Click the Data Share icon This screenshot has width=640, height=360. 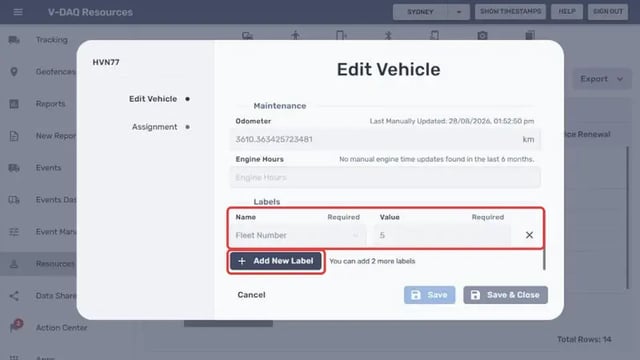pyautogui.click(x=14, y=296)
